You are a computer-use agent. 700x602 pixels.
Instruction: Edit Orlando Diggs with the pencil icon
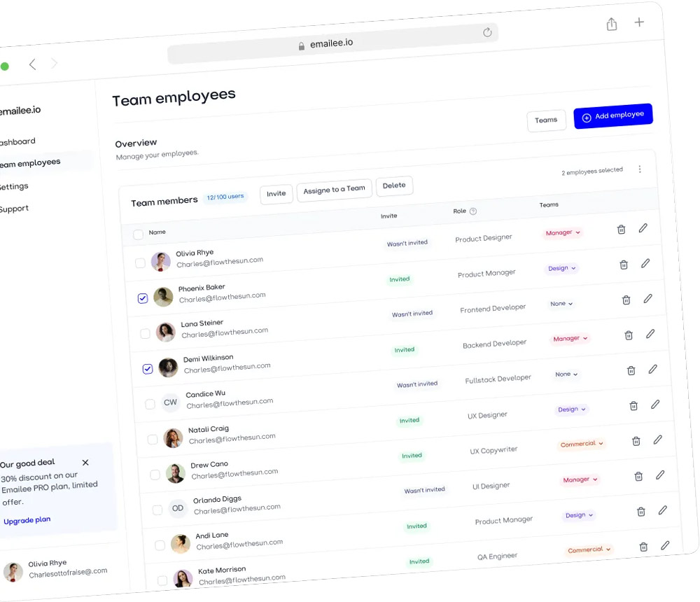coord(660,475)
